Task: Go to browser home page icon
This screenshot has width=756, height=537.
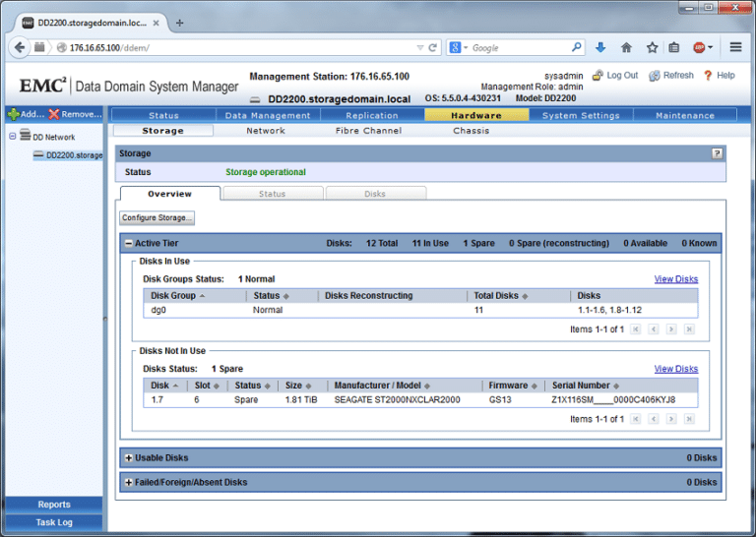Action: tap(626, 47)
